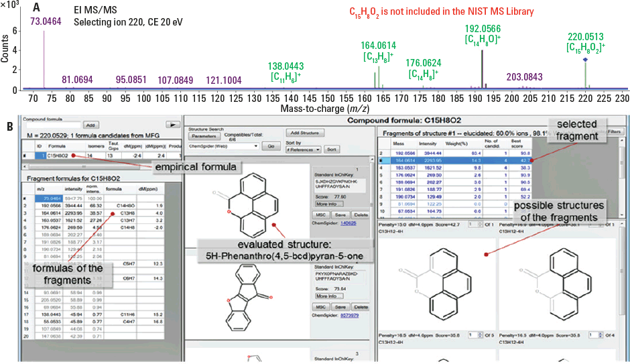630x364 pixels.
Task: Click the Filters button above the fragments list
Action: [614, 132]
